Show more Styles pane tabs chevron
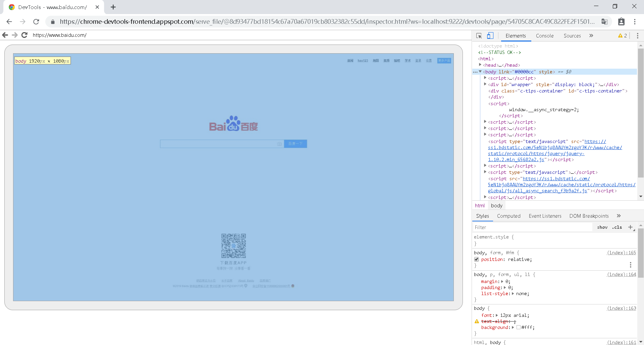644x345 pixels. (x=619, y=216)
